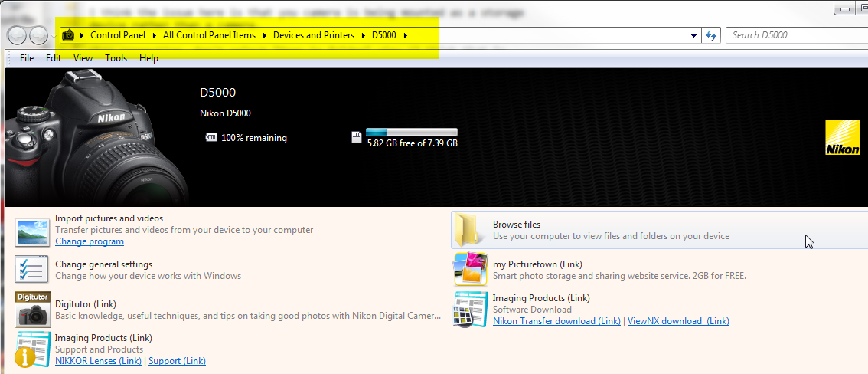Click the refresh button beside address bar
The height and width of the screenshot is (374, 868).
click(x=712, y=35)
